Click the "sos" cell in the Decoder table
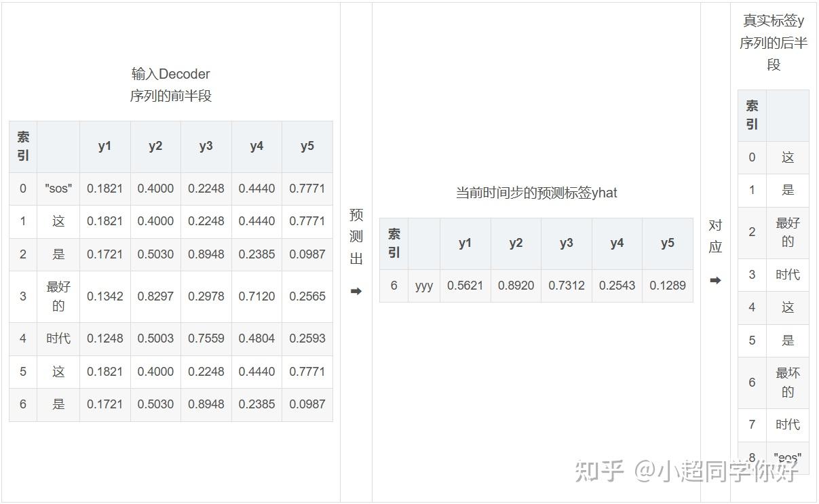 click(x=58, y=189)
